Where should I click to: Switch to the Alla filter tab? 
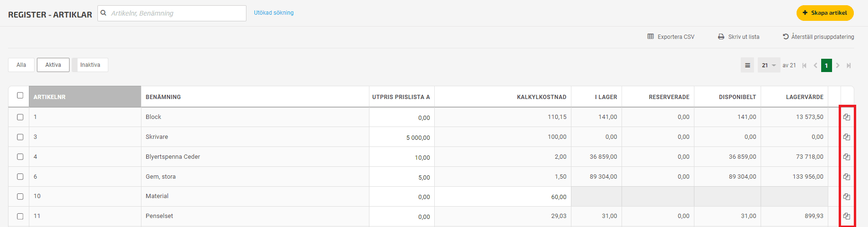21,65
